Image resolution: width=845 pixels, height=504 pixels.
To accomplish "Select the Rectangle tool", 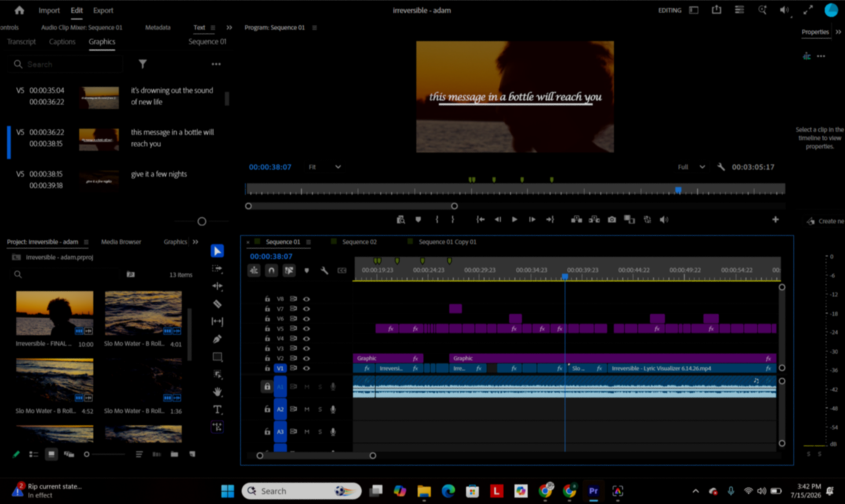I will pos(217,357).
